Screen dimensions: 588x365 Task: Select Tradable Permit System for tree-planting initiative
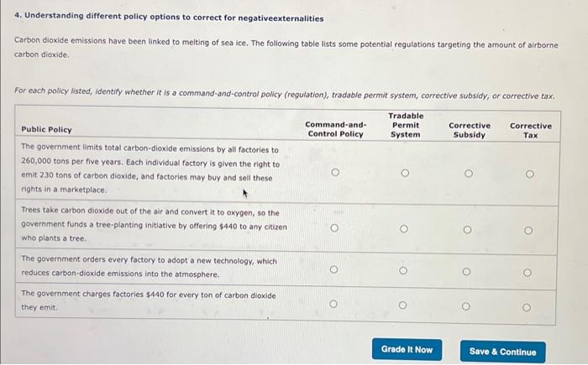pos(404,228)
